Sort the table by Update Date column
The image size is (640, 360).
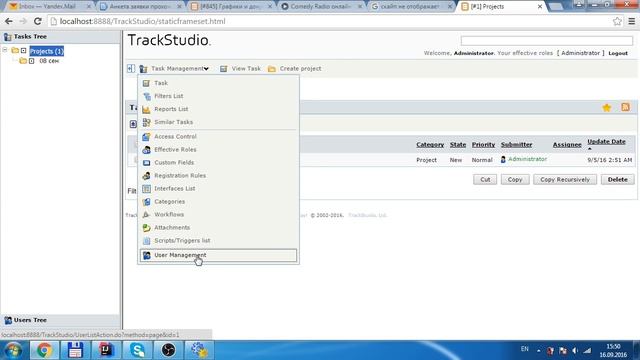click(606, 142)
